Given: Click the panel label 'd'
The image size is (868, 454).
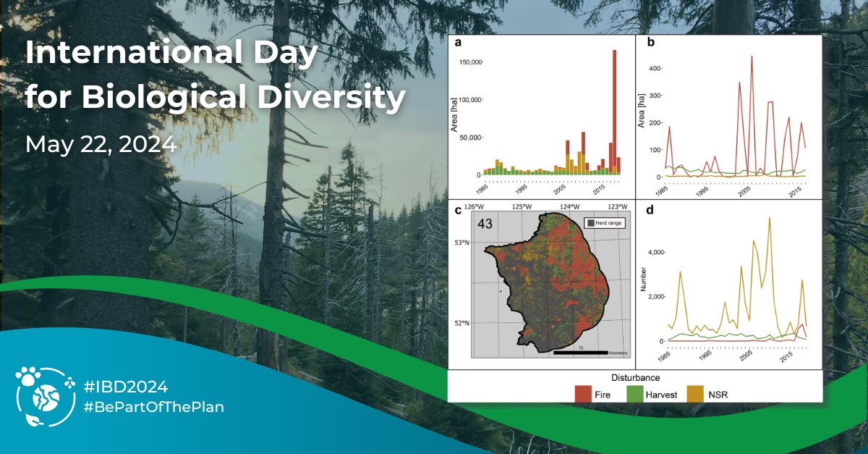Looking at the screenshot, I should coord(651,211).
